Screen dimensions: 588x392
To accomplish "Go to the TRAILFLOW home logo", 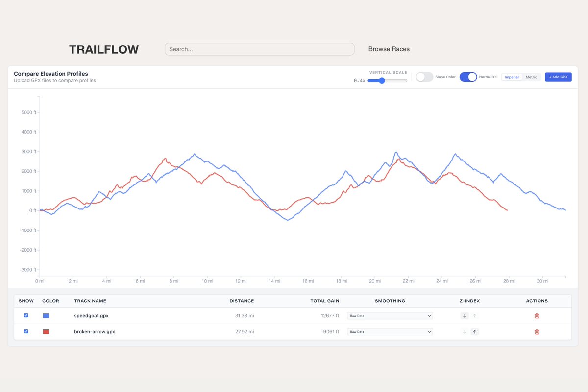I will coord(104,49).
